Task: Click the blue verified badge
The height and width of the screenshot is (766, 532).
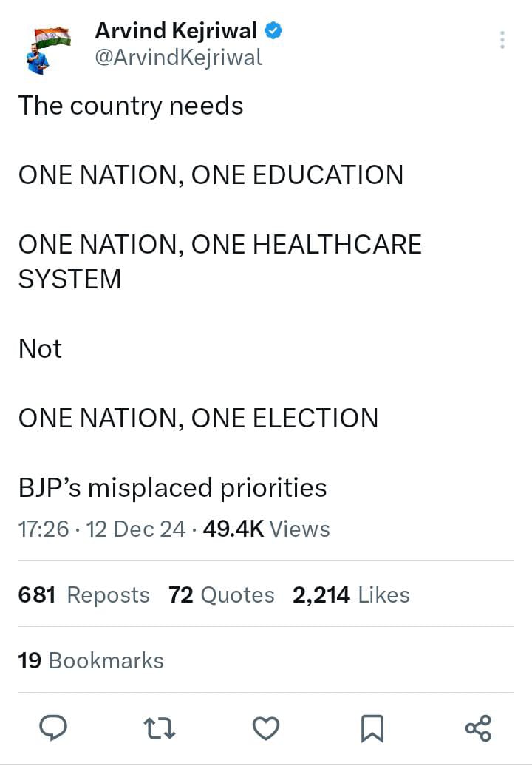Action: tap(273, 31)
